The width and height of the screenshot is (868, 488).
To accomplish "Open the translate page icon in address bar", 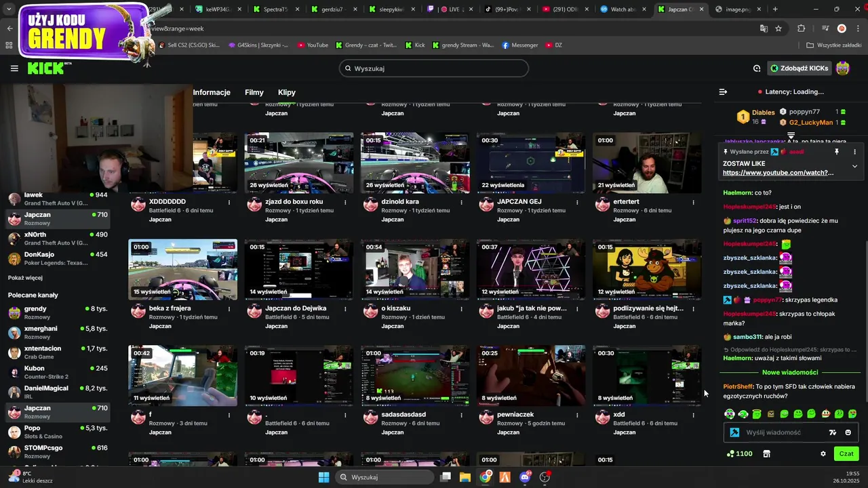I will point(764,28).
